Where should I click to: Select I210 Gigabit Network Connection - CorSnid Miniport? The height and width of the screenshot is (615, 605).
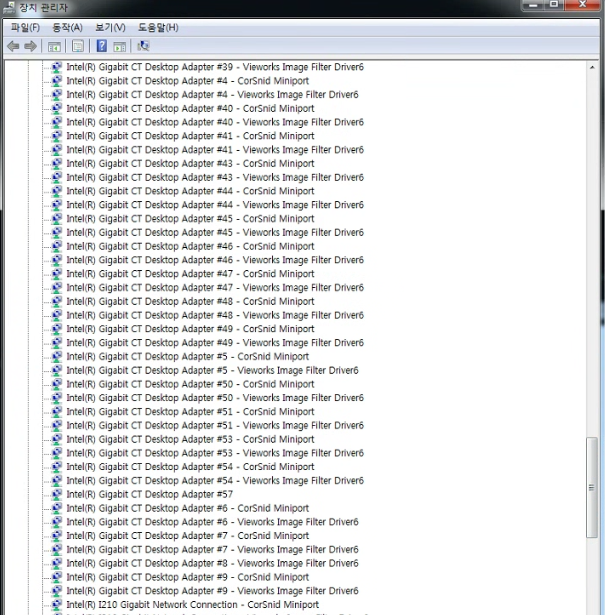coord(193,605)
